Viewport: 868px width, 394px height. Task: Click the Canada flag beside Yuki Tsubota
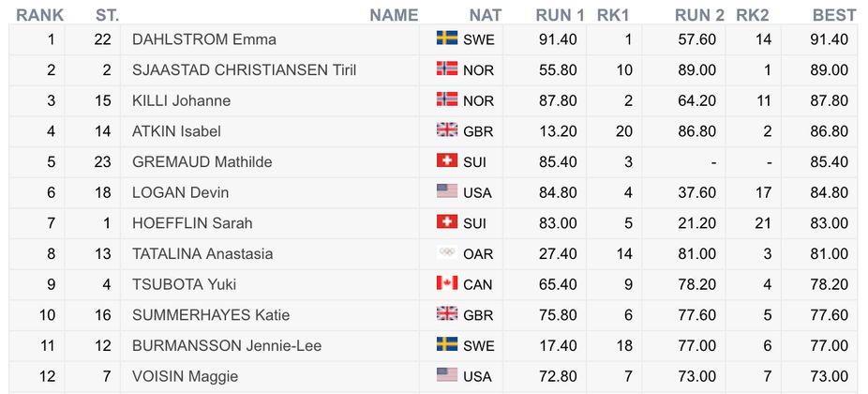pos(447,283)
